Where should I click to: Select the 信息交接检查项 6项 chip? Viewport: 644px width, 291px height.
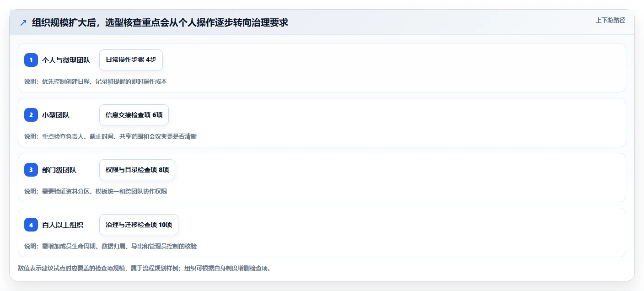click(134, 115)
